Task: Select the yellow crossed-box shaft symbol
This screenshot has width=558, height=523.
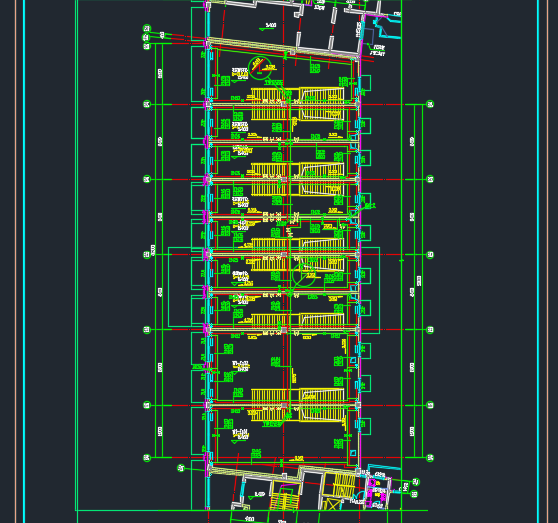Action: (332, 504)
